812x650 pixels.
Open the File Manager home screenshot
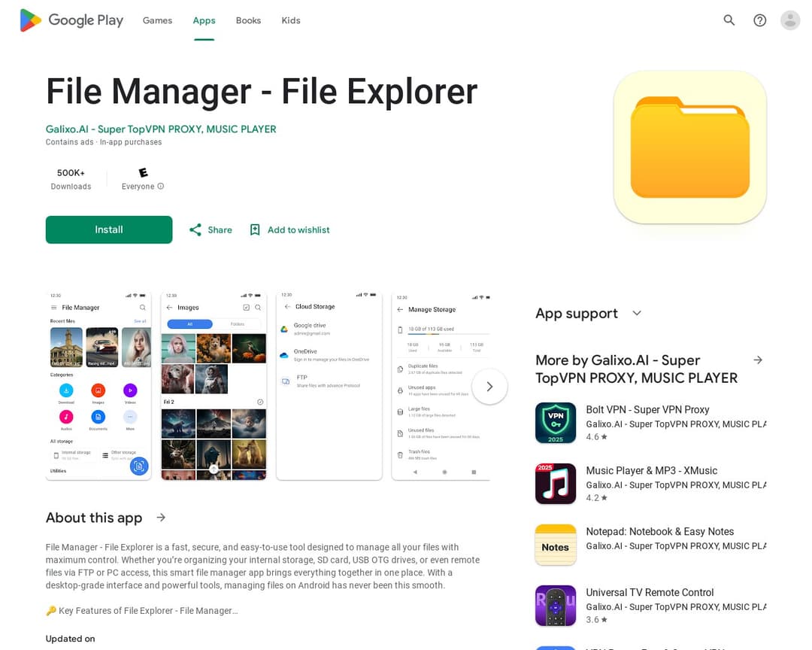tap(98, 386)
